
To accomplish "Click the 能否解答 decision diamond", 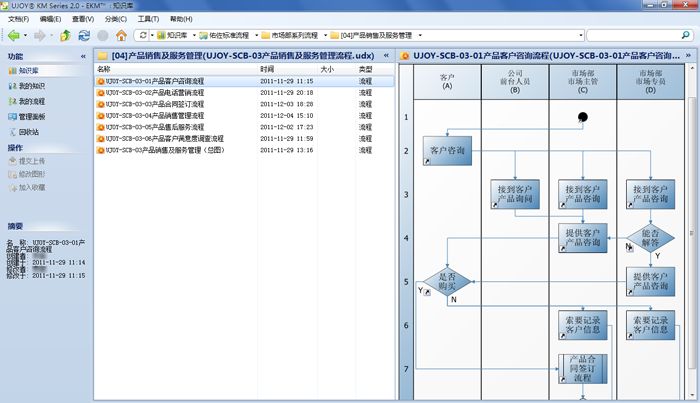I will tap(650, 238).
